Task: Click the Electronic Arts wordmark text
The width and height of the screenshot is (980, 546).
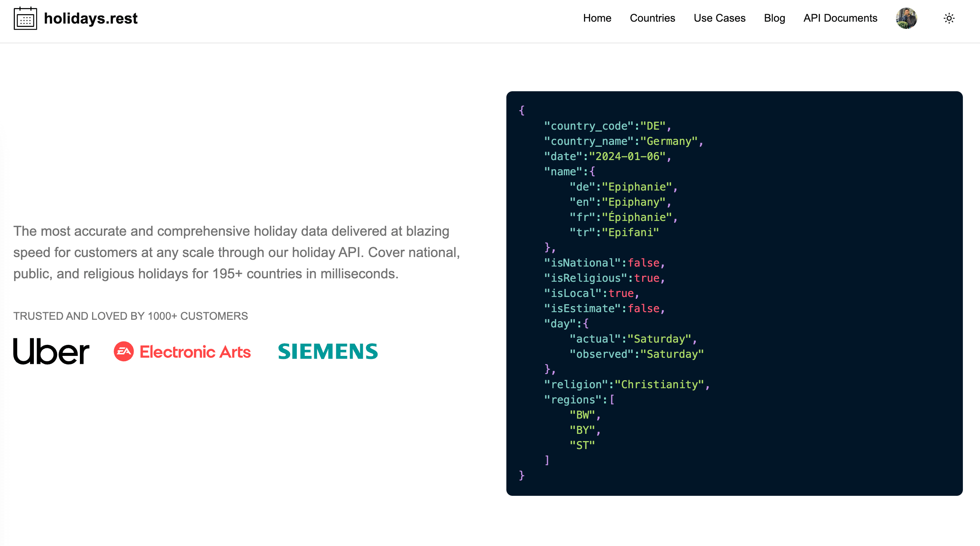Action: 195,352
